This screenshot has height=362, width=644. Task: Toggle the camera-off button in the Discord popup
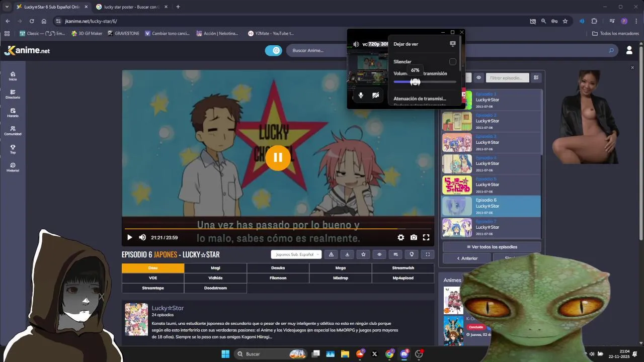point(376,95)
